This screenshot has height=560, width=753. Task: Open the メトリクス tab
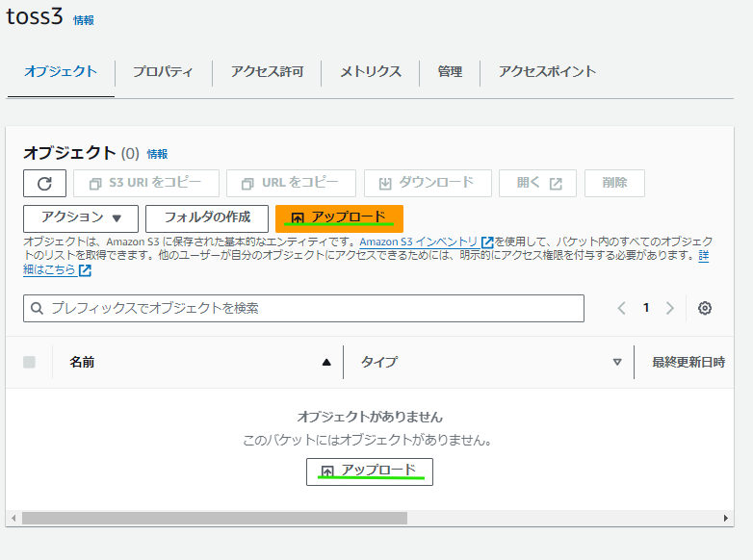pyautogui.click(x=371, y=71)
